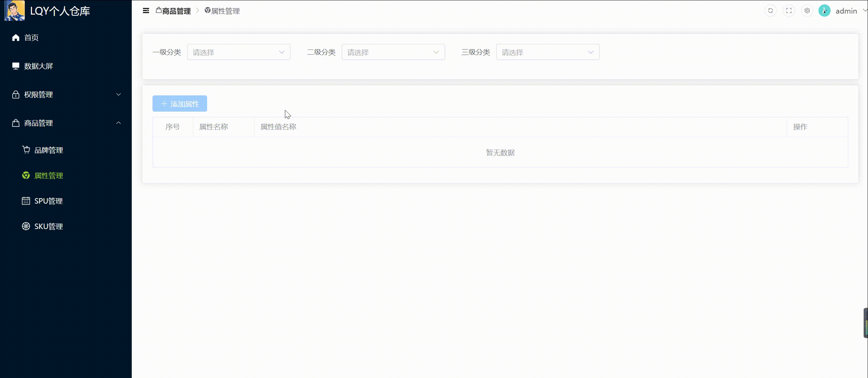The image size is (868, 378).
Task: Collapse the 商品管理 submenu
Action: coord(66,123)
